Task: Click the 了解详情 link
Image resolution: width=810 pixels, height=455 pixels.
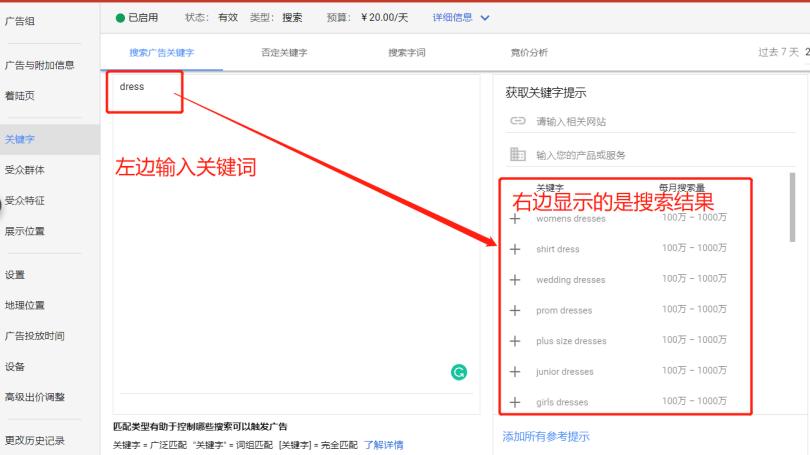Action: click(x=384, y=445)
